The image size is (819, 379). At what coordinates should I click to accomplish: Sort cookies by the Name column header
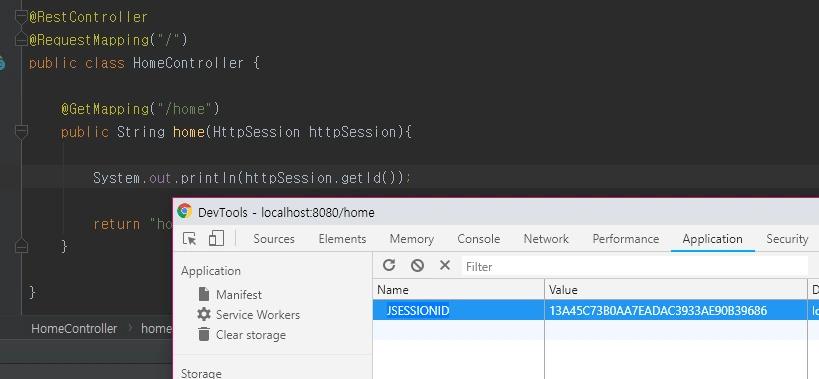pyautogui.click(x=459, y=290)
